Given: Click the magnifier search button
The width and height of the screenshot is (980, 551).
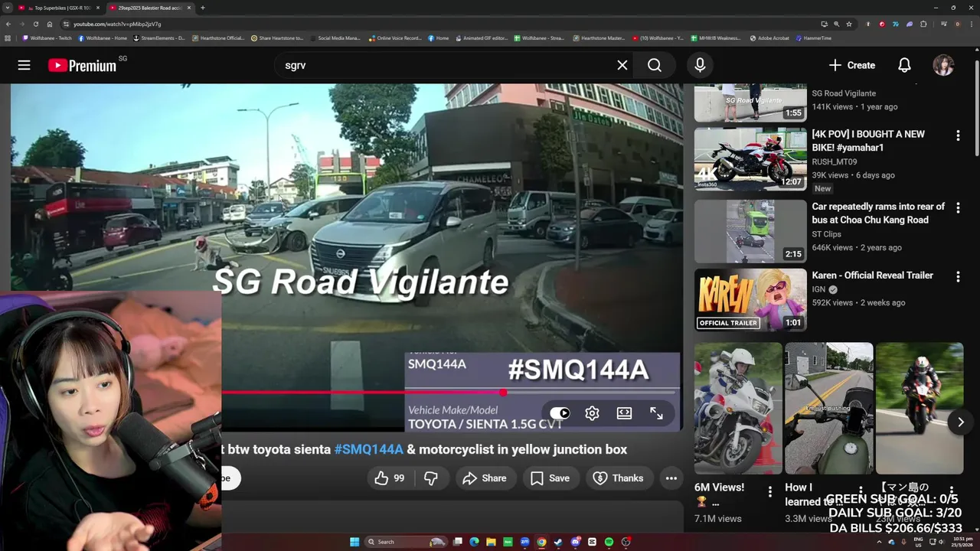Looking at the screenshot, I should [x=655, y=65].
